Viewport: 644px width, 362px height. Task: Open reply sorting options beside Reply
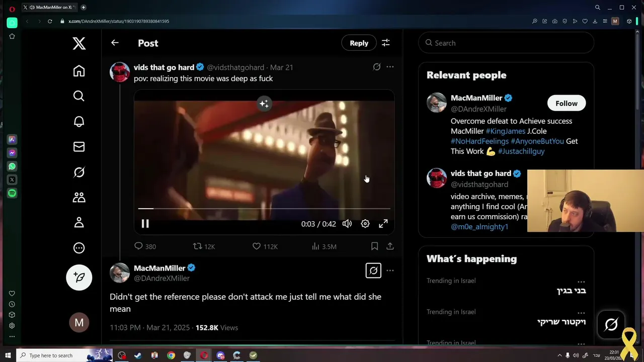click(386, 43)
